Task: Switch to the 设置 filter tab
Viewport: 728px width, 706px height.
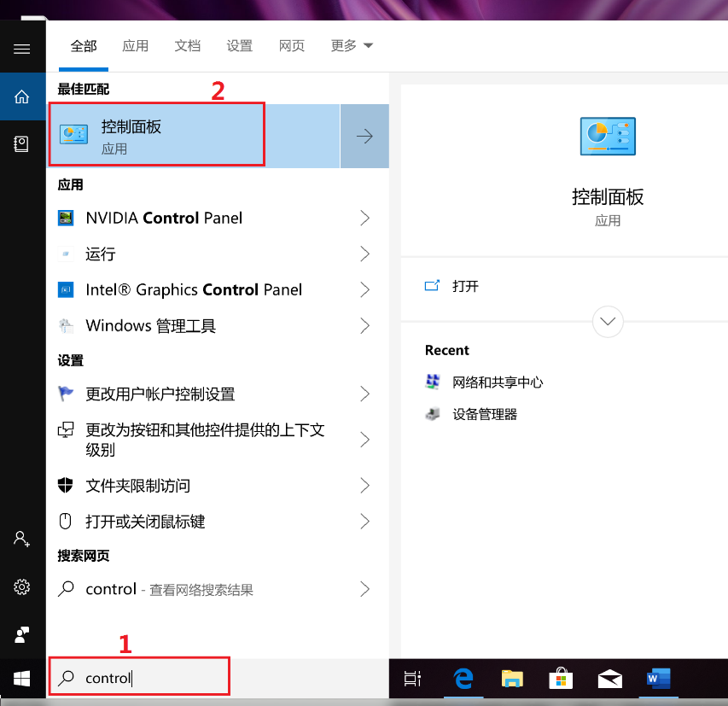Action: (x=240, y=46)
